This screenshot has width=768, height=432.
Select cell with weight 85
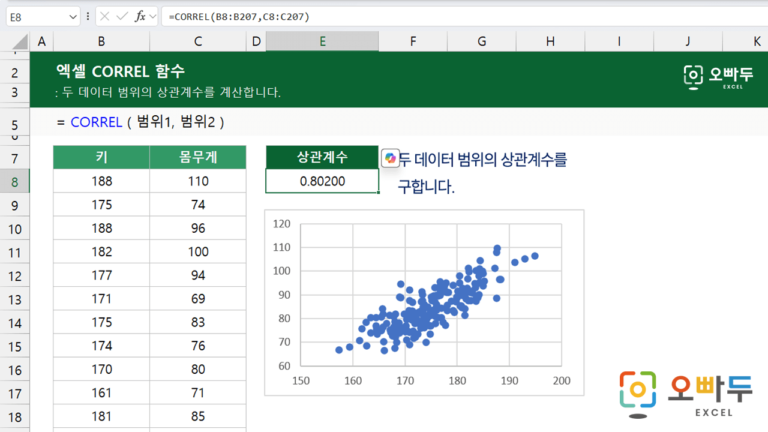[x=198, y=416]
